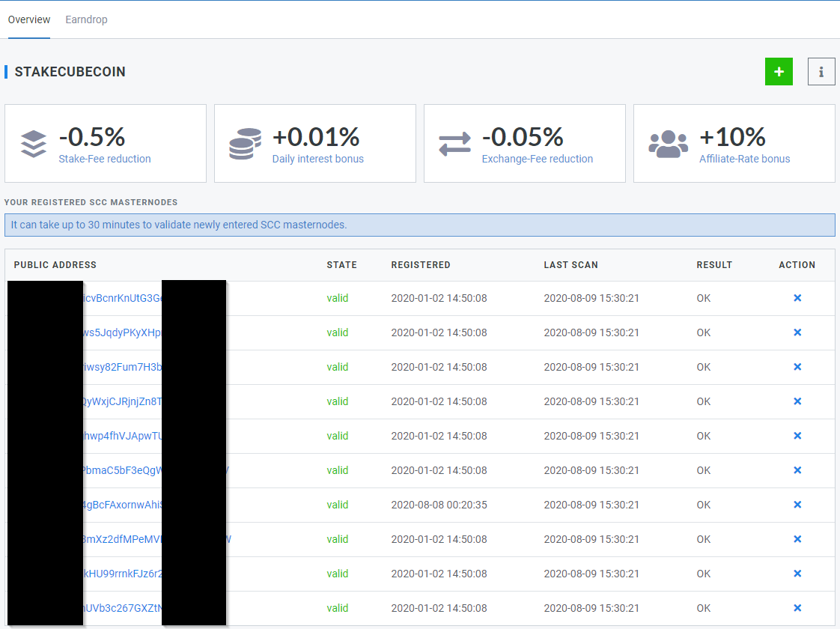Image resolution: width=840 pixels, height=629 pixels.
Task: Click the 2020-08-08 00:20:35 registered date
Action: tap(439, 505)
